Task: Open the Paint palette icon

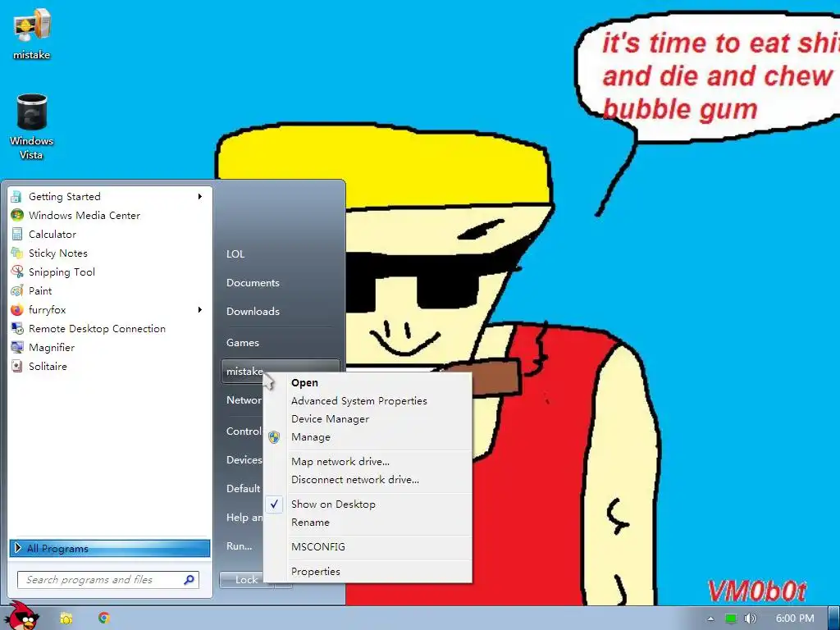Action: click(x=17, y=291)
